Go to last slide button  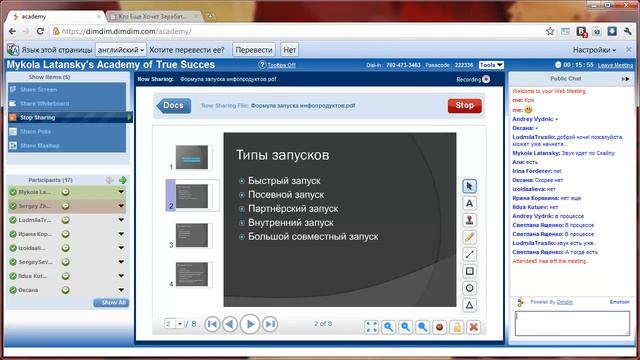click(x=270, y=324)
